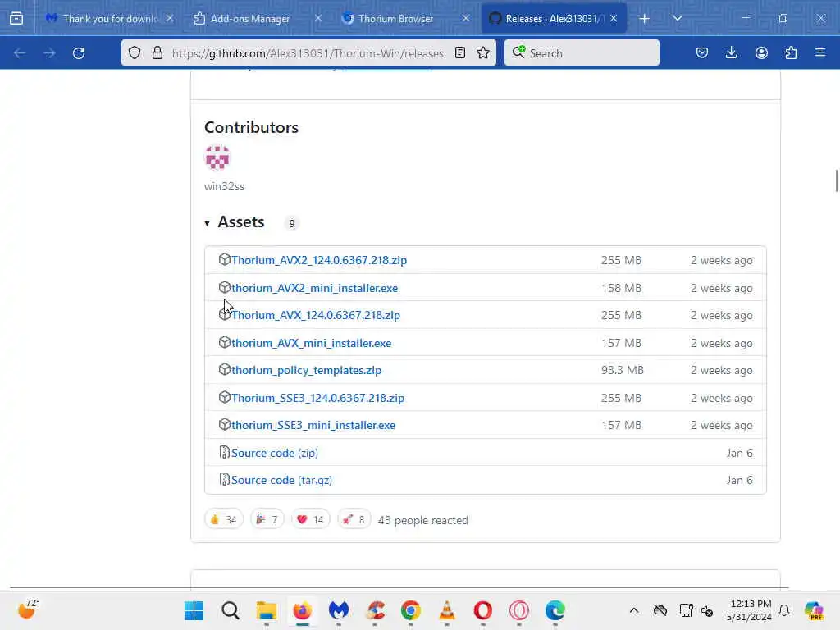View site security lock info
The width and height of the screenshot is (840, 630).
pos(157,52)
